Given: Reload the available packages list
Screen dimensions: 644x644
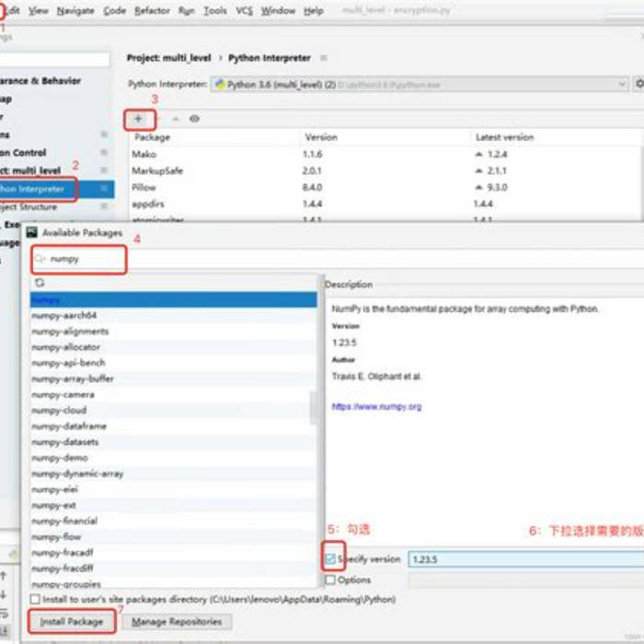Looking at the screenshot, I should click(40, 283).
